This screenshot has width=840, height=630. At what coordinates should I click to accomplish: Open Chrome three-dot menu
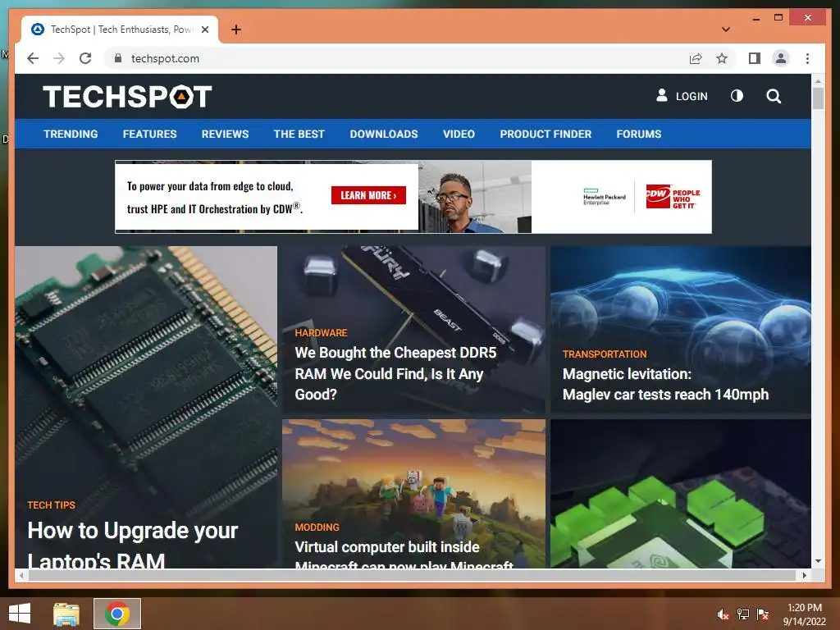click(807, 58)
